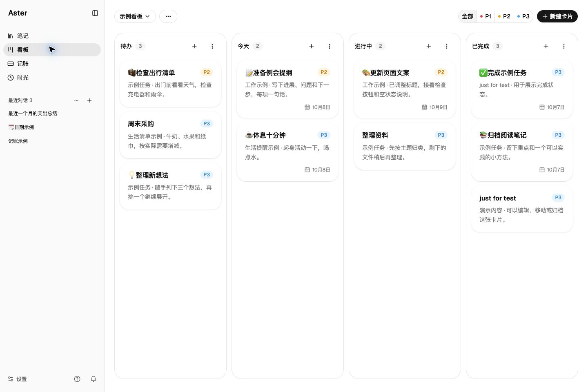
Task: Click the 已完成 column title
Action: pos(480,46)
